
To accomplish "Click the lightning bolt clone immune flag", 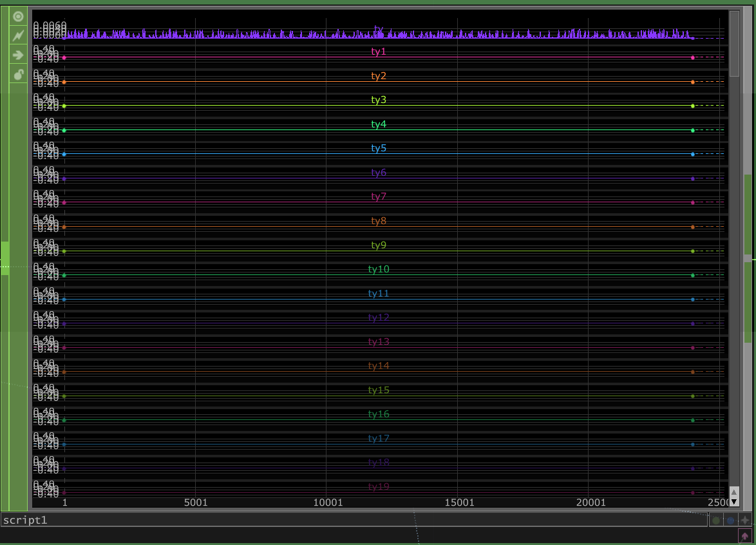I will pyautogui.click(x=18, y=36).
